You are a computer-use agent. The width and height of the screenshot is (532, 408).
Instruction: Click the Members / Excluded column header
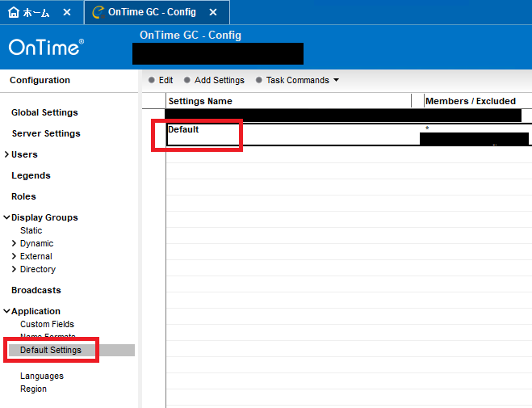(471, 101)
